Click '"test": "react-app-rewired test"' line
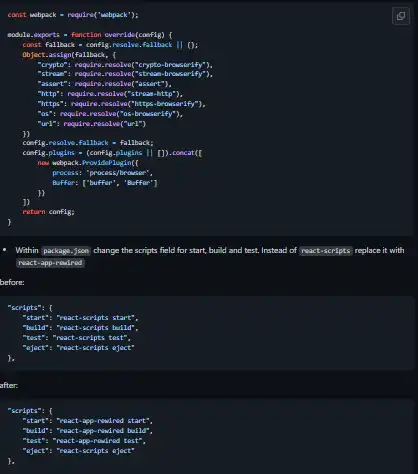The height and width of the screenshot is (474, 418). [x=84, y=441]
